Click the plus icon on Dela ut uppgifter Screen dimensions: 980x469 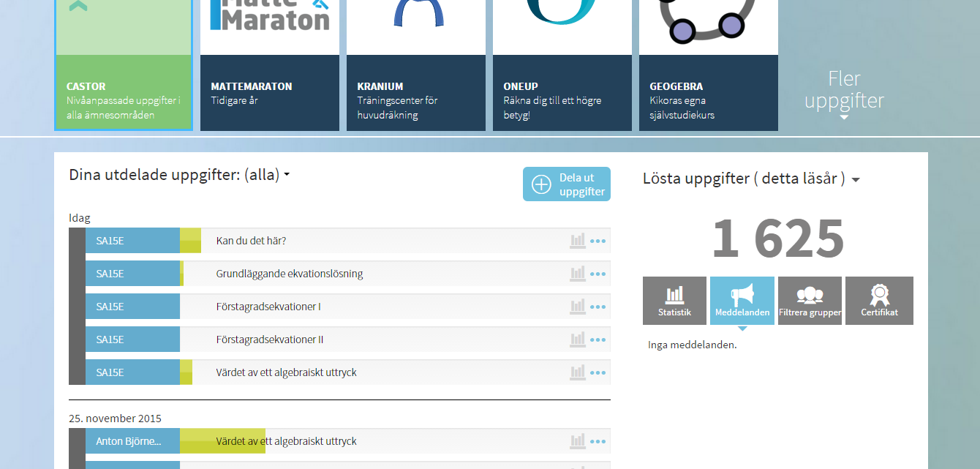click(x=542, y=184)
